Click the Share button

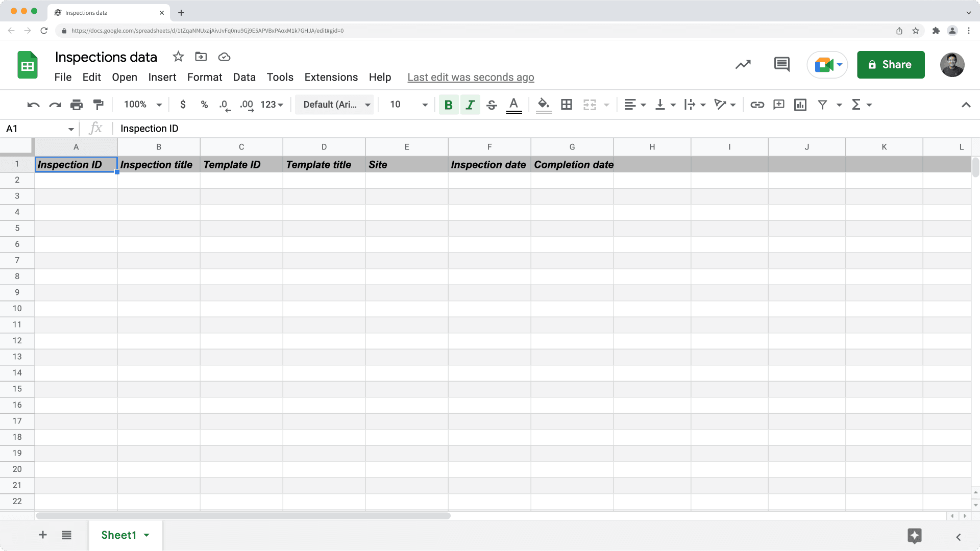(x=891, y=64)
